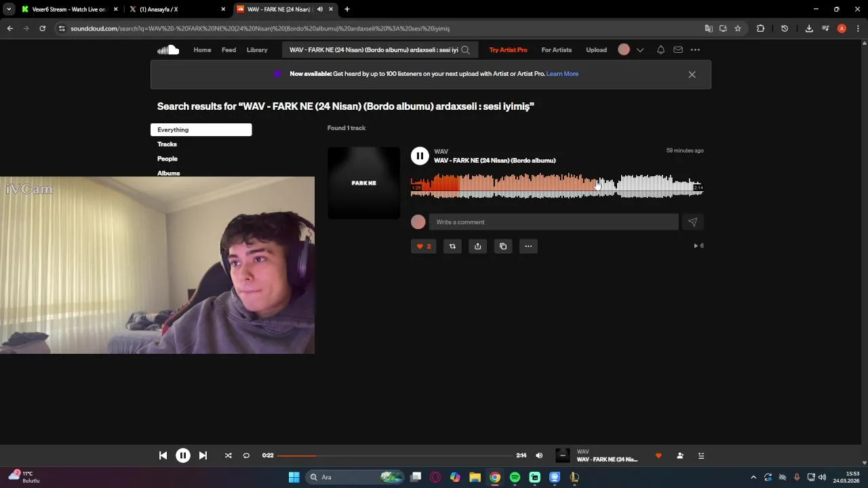
Task: Pause the FARK NE track in results
Action: click(420, 156)
